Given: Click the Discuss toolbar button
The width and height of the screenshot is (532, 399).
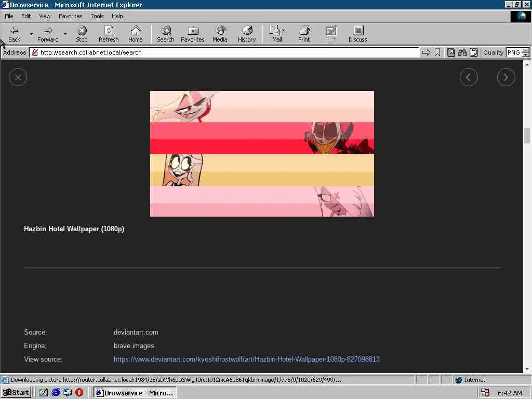Looking at the screenshot, I should pos(357,34).
